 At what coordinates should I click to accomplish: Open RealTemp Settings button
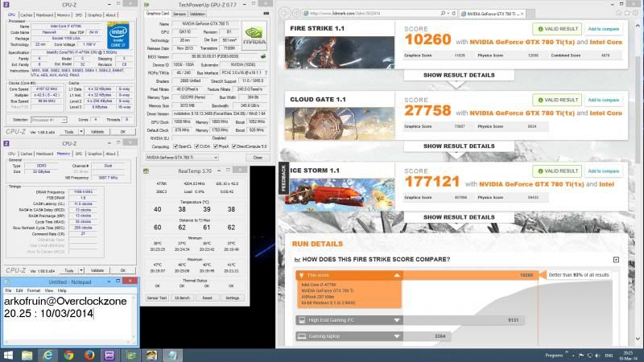coord(232,298)
